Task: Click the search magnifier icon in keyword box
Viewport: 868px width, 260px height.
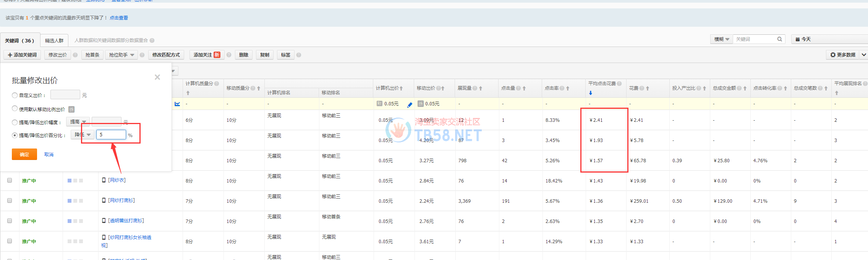Action: tap(779, 39)
